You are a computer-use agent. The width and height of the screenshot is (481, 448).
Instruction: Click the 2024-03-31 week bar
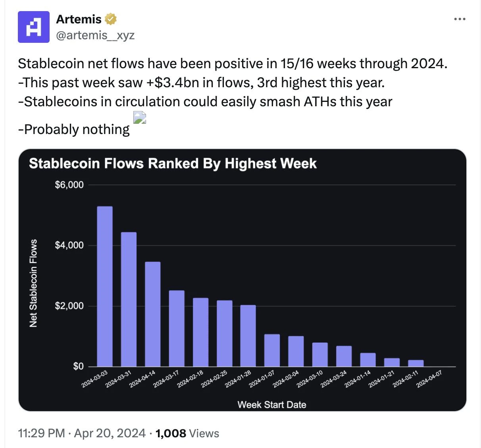tap(129, 299)
